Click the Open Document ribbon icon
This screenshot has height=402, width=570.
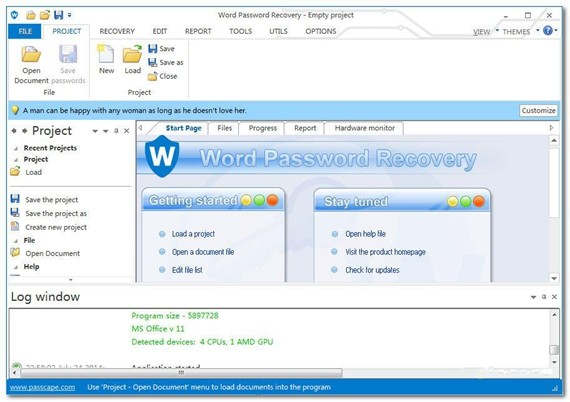pyautogui.click(x=31, y=55)
